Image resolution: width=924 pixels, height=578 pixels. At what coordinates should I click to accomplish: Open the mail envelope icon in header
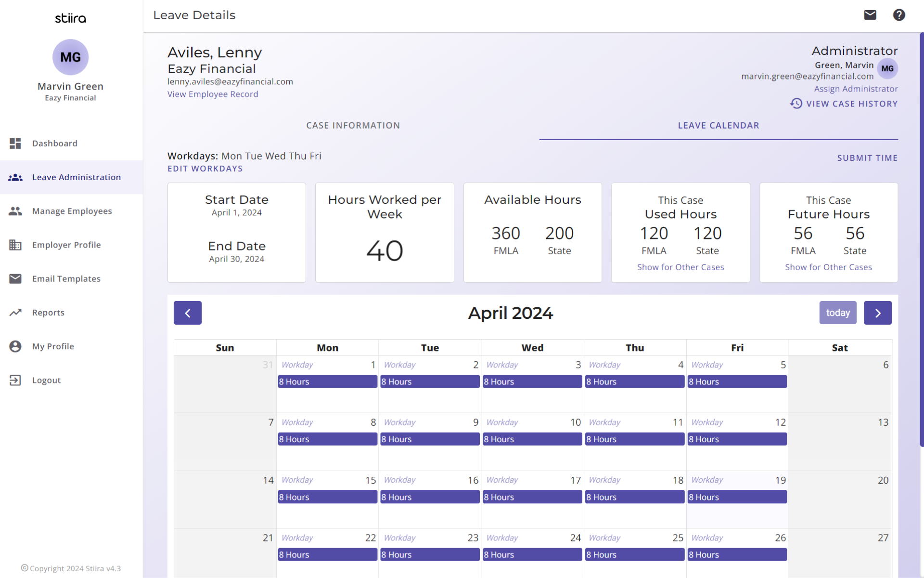(x=870, y=15)
